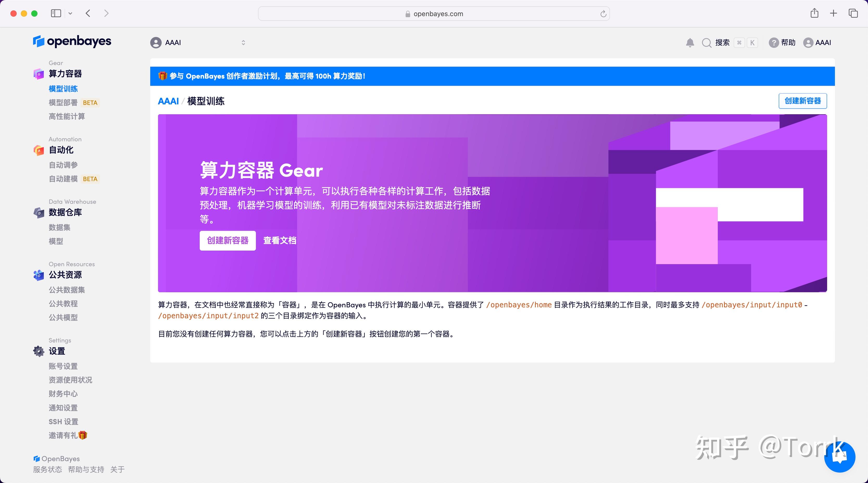This screenshot has width=868, height=483.
Task: Click white 创建新容器 button in purple banner
Action: click(228, 240)
